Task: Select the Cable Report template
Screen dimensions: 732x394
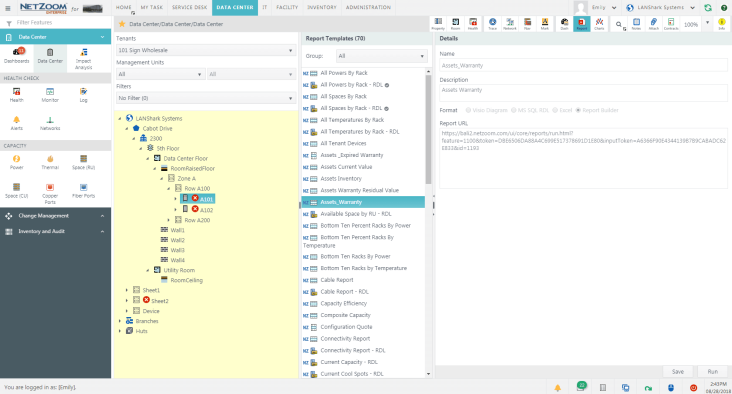Action: 337,280
